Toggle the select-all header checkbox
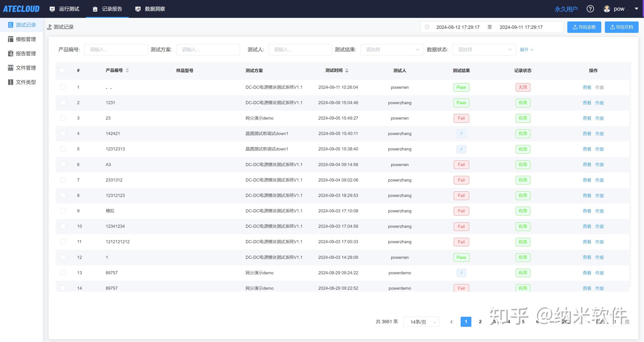 point(62,70)
